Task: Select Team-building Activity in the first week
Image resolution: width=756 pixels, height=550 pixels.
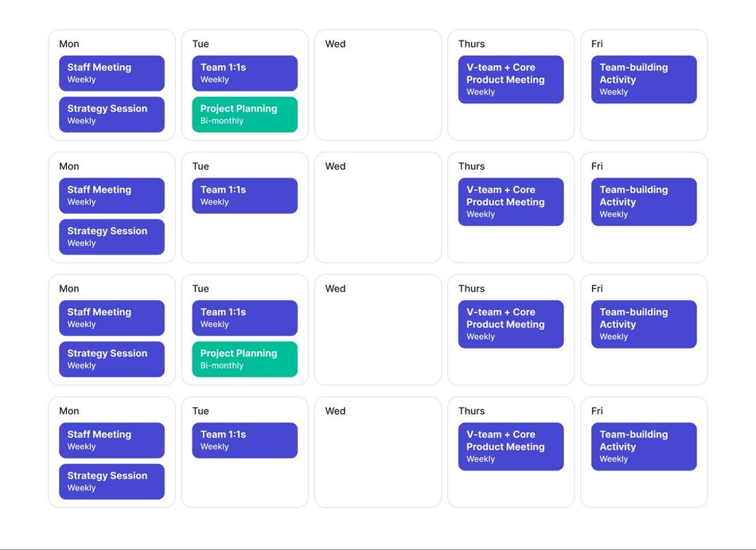Action: coord(643,80)
